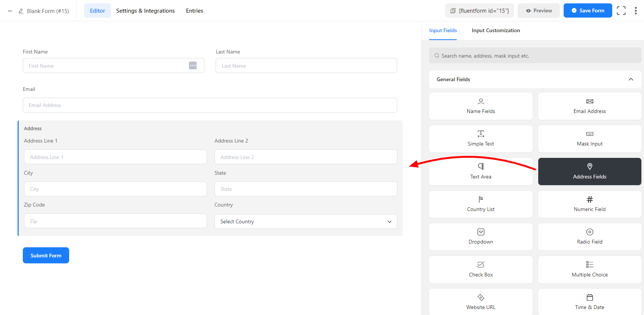Add the Name Fields element
Image resolution: width=644 pixels, height=315 pixels.
pos(480,106)
